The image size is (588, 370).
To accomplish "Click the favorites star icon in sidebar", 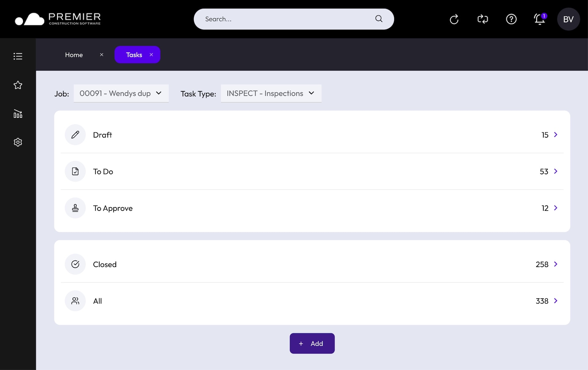I will pyautogui.click(x=18, y=85).
